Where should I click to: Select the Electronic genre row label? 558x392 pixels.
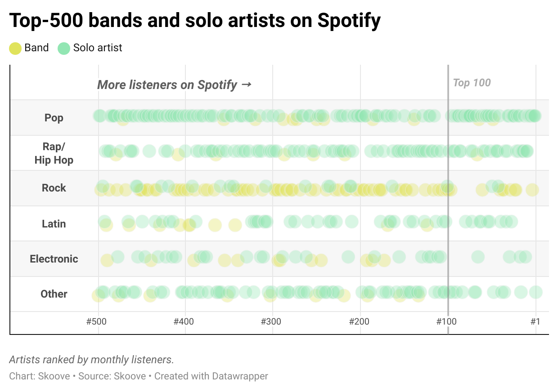[x=54, y=259]
